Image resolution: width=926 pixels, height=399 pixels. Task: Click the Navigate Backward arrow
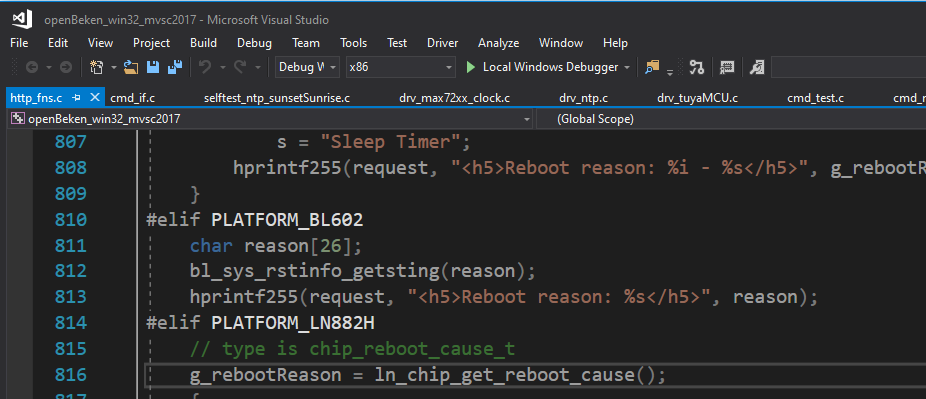[x=32, y=67]
